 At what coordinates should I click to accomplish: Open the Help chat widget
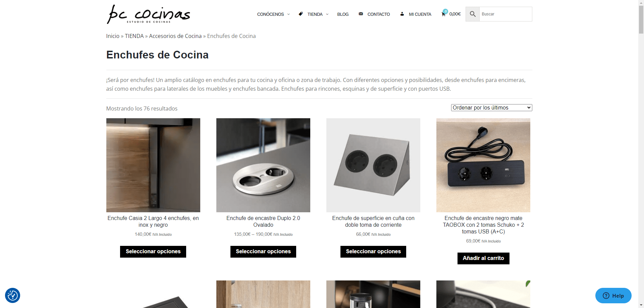pos(613,296)
